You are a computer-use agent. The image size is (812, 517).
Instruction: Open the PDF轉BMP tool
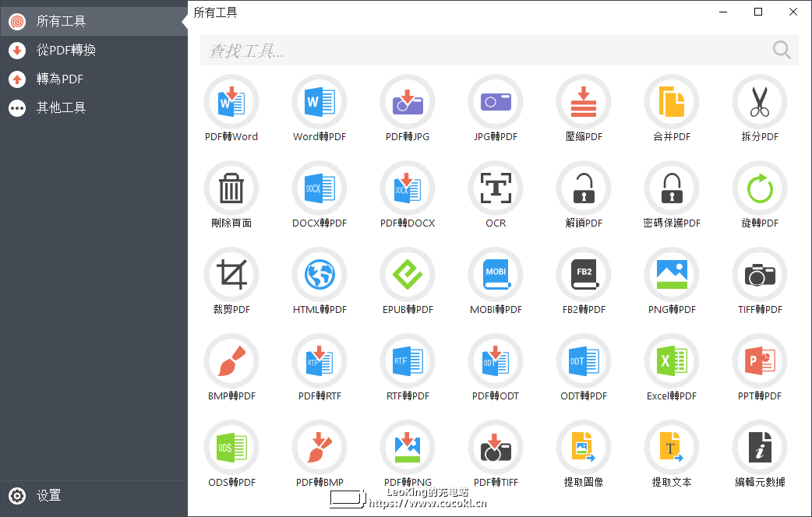[x=319, y=448]
